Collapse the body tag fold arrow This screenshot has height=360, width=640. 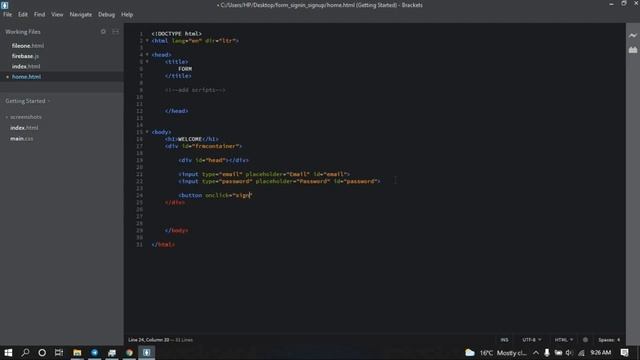coord(147,132)
